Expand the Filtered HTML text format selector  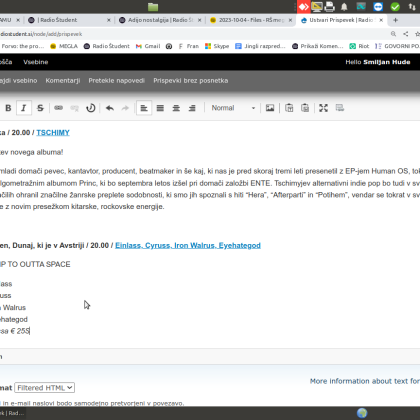point(45,388)
